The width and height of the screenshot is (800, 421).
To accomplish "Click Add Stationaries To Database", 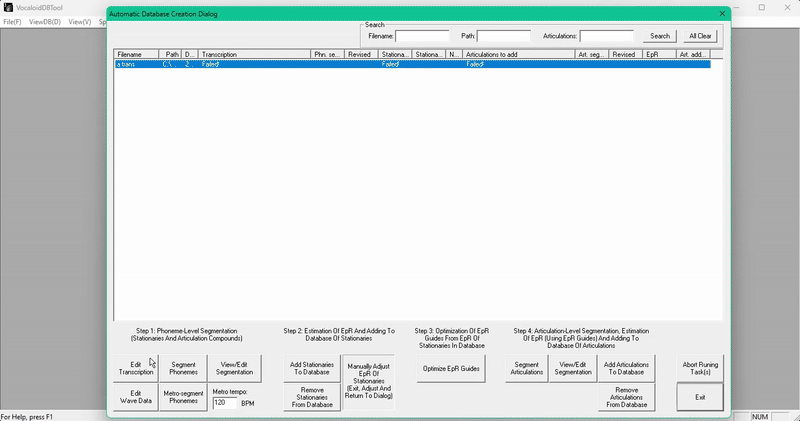I will (312, 368).
